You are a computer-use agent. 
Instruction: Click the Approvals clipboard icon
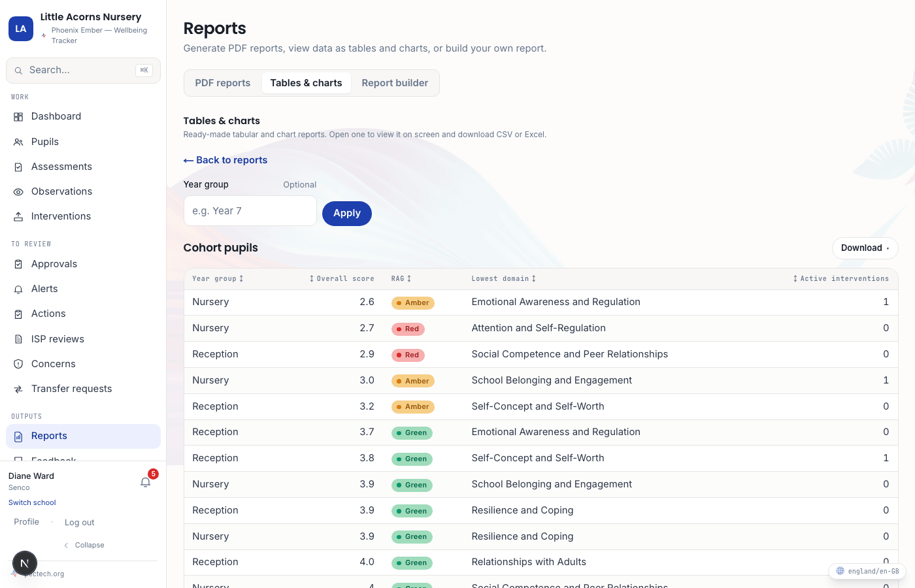coord(18,265)
